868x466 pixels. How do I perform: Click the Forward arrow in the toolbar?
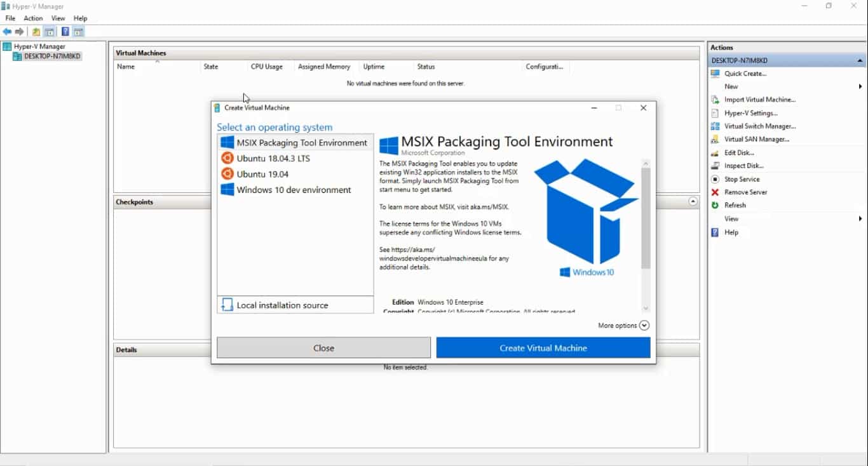20,32
